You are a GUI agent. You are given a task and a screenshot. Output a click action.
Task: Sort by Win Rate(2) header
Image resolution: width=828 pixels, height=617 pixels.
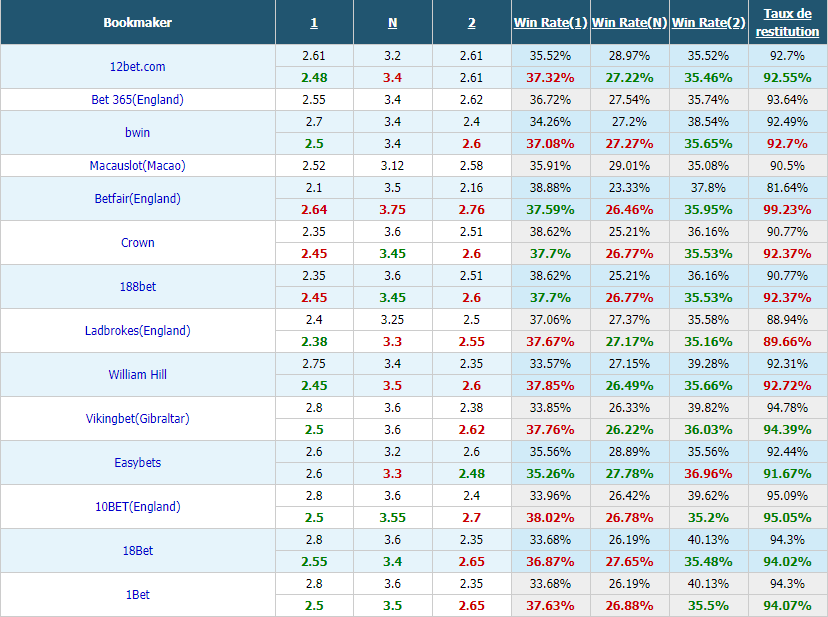click(708, 23)
